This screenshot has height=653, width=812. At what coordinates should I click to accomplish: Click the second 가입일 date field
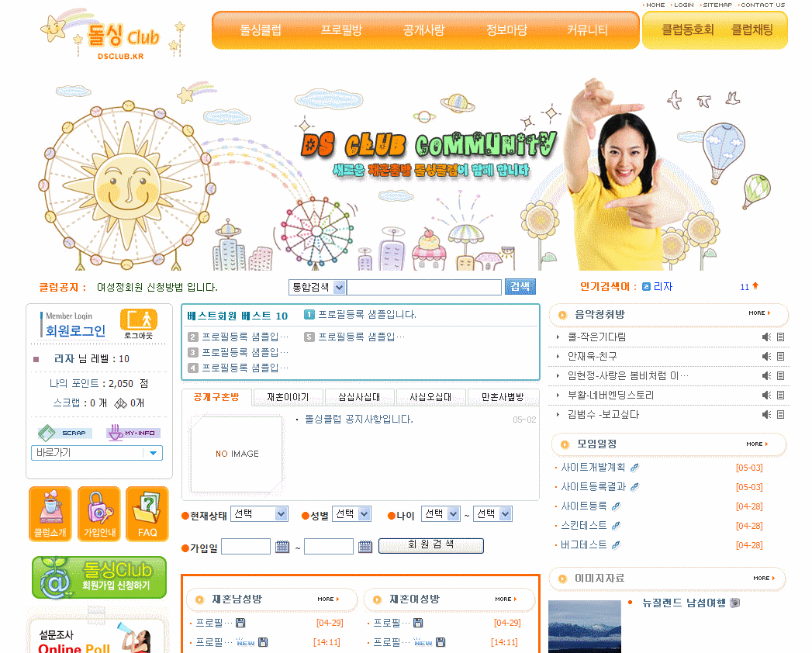click(x=329, y=546)
